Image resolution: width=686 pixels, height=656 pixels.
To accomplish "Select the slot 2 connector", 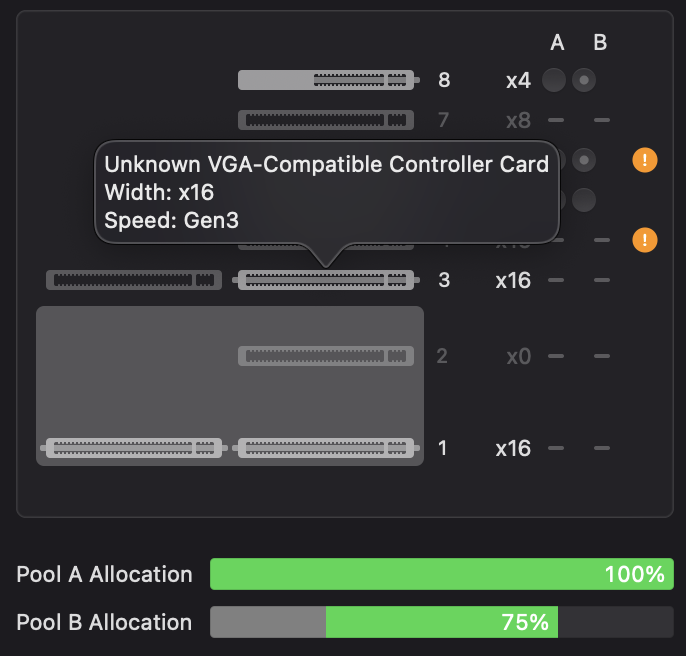I will [326, 355].
